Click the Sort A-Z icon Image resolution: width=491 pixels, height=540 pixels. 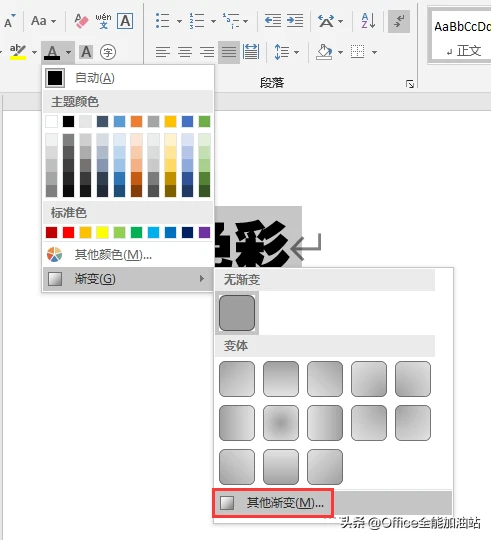point(368,21)
